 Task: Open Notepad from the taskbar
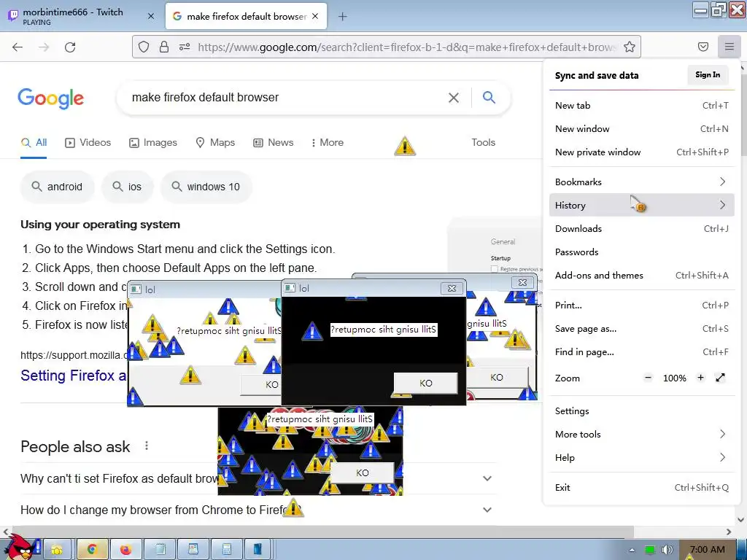[160, 550]
